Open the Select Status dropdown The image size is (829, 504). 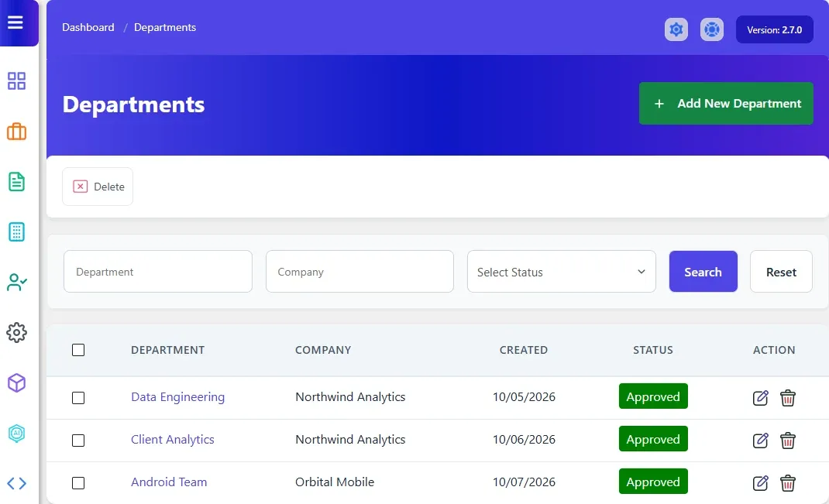pyautogui.click(x=562, y=272)
